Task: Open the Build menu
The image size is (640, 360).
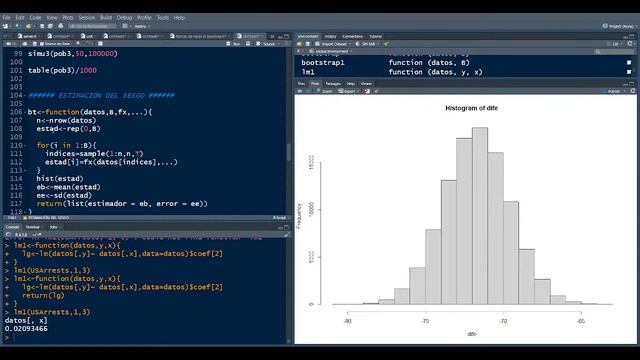Action: coord(106,18)
